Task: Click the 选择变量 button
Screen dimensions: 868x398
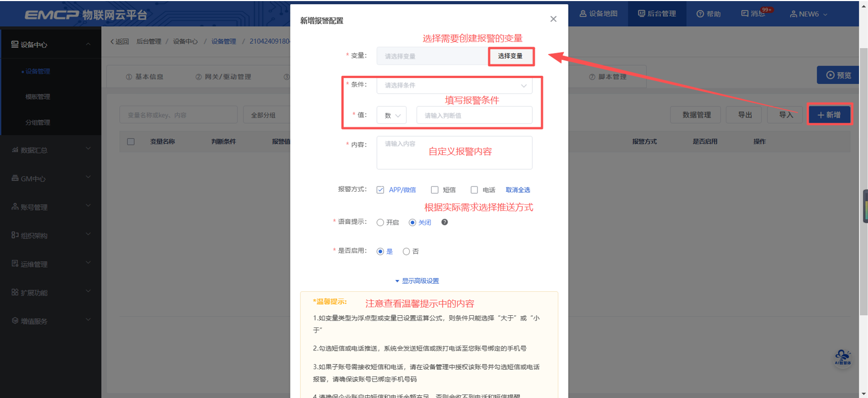Action: tap(511, 56)
